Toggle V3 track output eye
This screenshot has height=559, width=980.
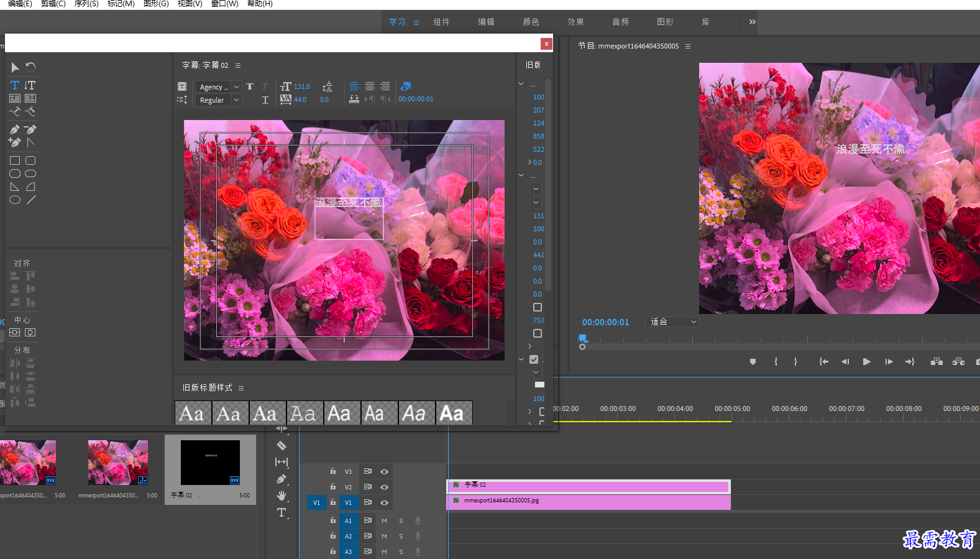pos(385,472)
